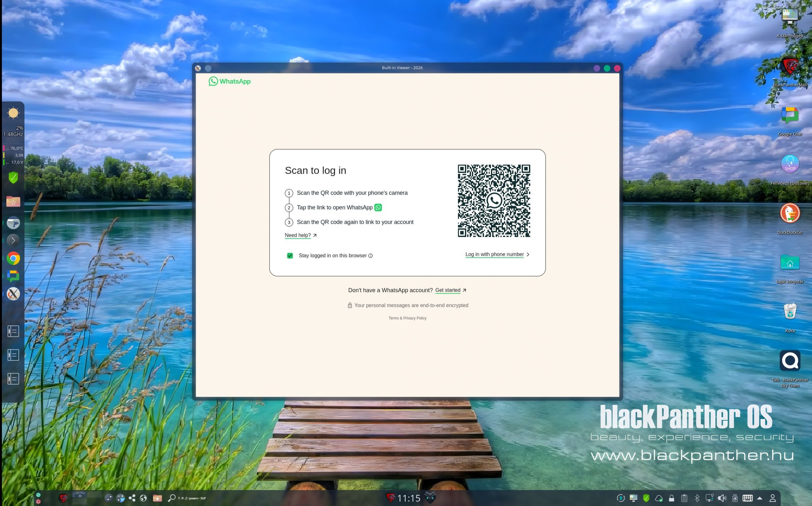This screenshot has width=812, height=506.
Task: Click the green shield in the system tray
Action: pos(646,498)
